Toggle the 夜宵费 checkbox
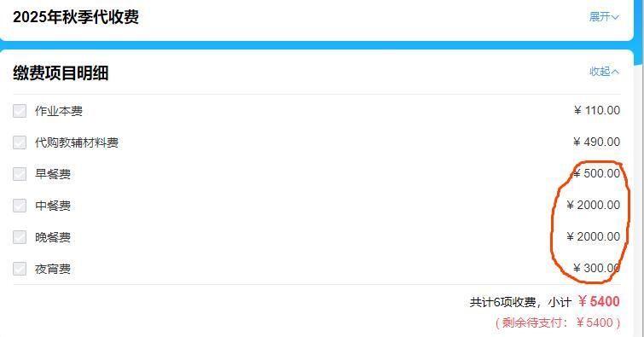Image resolution: width=644 pixels, height=337 pixels. pyautogui.click(x=20, y=269)
